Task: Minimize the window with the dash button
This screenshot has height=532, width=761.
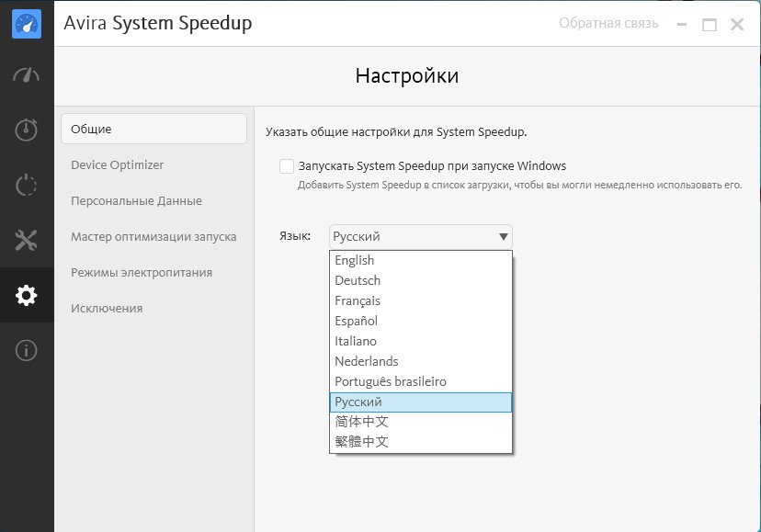Action: 680,25
